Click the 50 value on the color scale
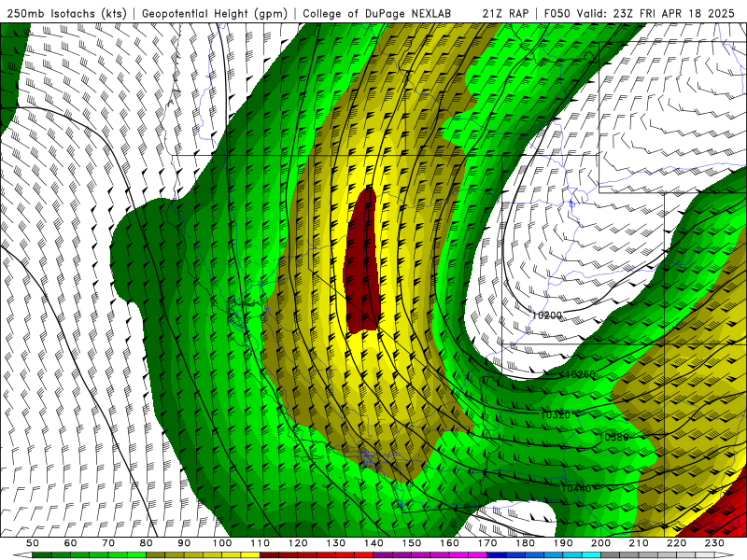Image resolution: width=747 pixels, height=560 pixels. click(x=33, y=543)
